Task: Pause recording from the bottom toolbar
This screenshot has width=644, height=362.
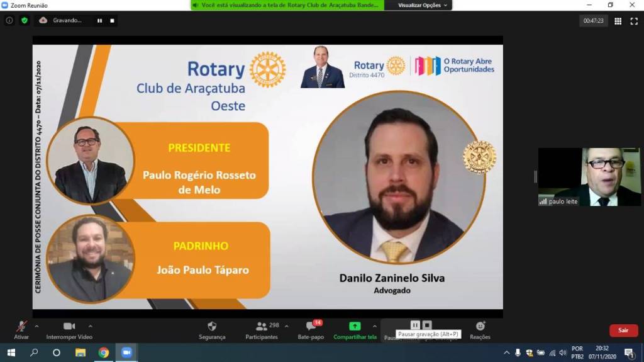Action: (414, 325)
